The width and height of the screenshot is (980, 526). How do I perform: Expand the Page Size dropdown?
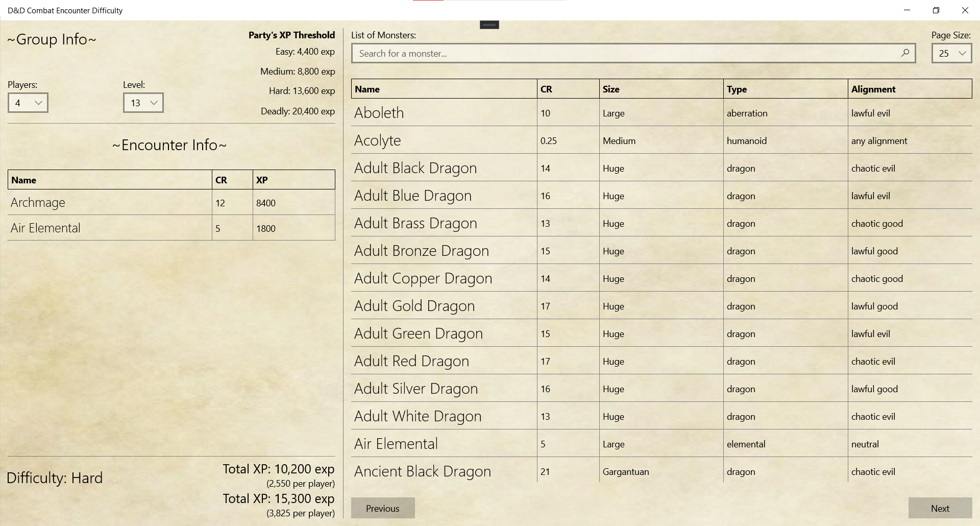click(x=951, y=53)
